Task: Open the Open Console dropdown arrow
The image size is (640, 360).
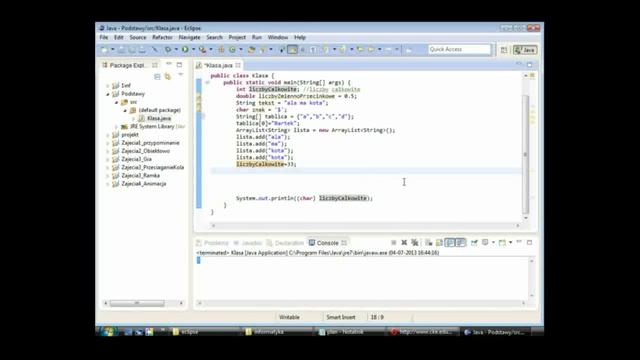Action: [510, 242]
